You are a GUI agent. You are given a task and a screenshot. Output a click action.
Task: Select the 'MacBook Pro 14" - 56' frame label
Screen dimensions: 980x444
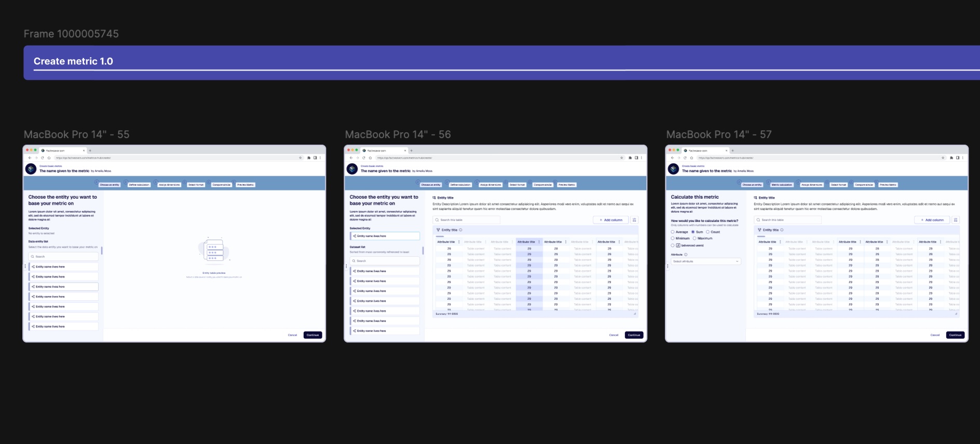pos(398,134)
